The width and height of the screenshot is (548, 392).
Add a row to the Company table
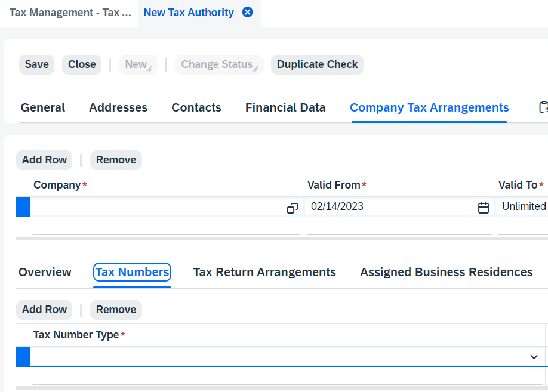pyautogui.click(x=44, y=160)
